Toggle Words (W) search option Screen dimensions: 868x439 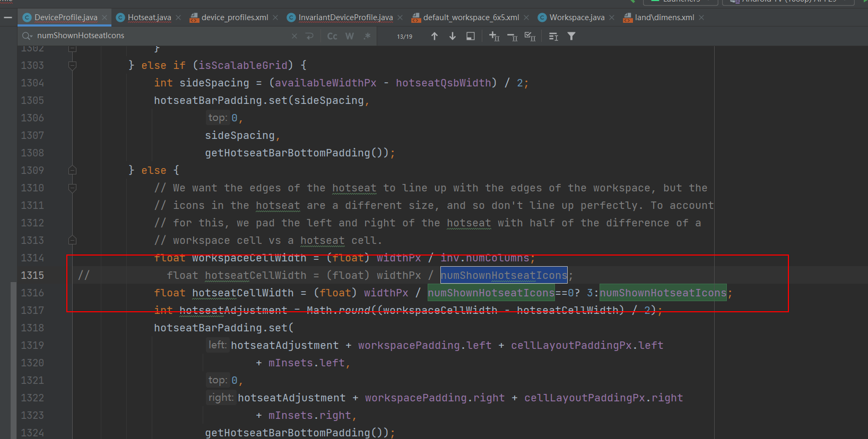350,36
